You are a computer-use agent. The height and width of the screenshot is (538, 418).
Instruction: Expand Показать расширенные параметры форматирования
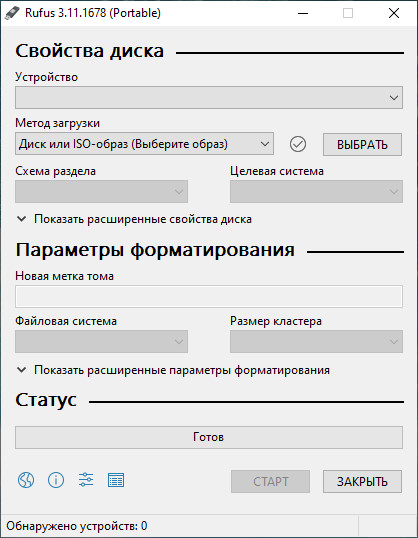[x=173, y=370]
